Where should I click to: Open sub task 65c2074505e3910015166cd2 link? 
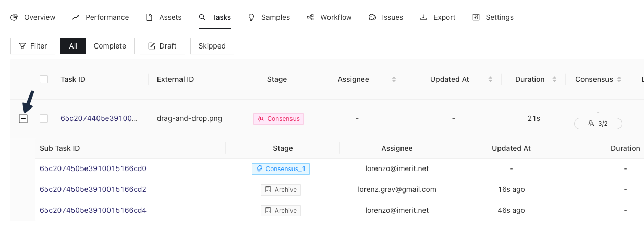click(93, 189)
